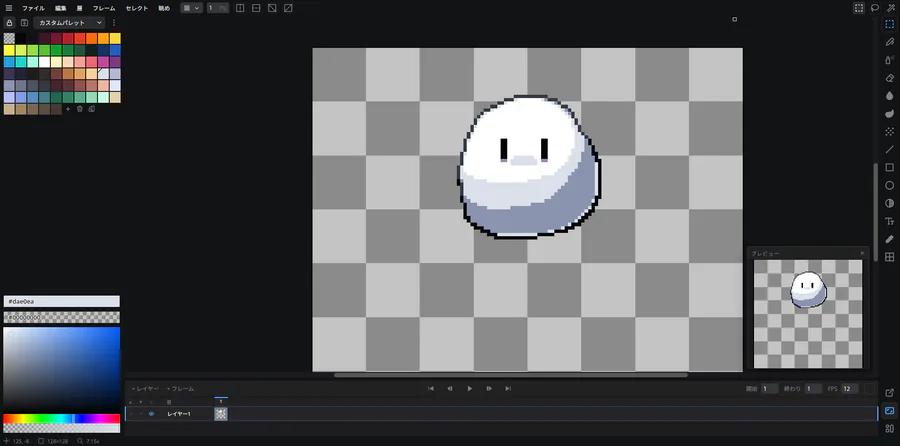Adjust the alpha transparency slider
The height and width of the screenshot is (446, 900).
coord(61,428)
